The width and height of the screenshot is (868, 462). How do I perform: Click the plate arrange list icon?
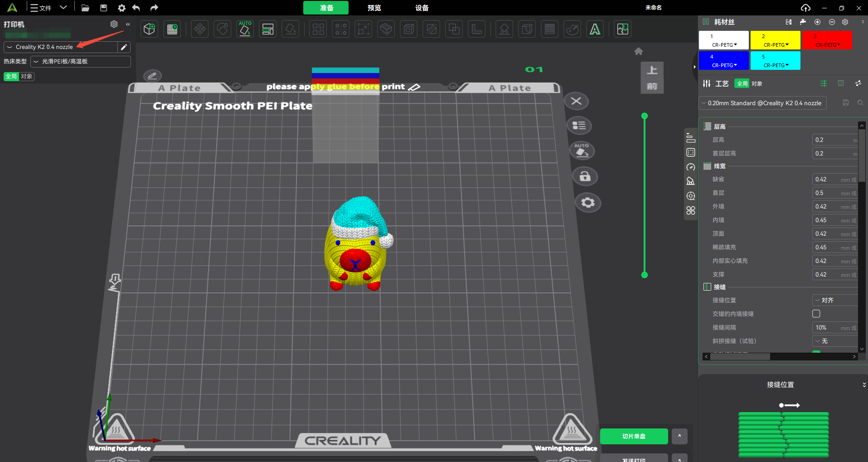point(579,126)
